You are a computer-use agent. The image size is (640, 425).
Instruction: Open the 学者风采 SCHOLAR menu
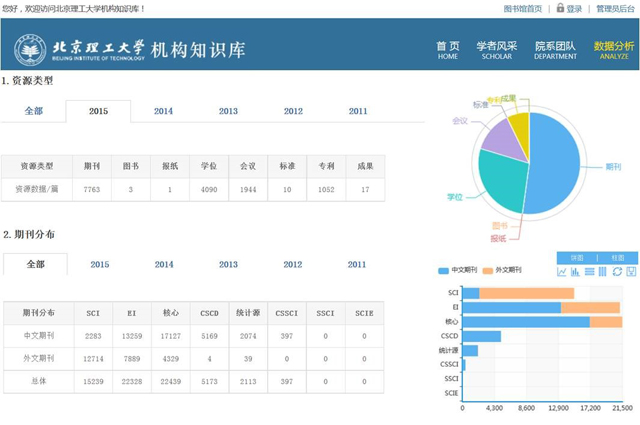[x=497, y=50]
